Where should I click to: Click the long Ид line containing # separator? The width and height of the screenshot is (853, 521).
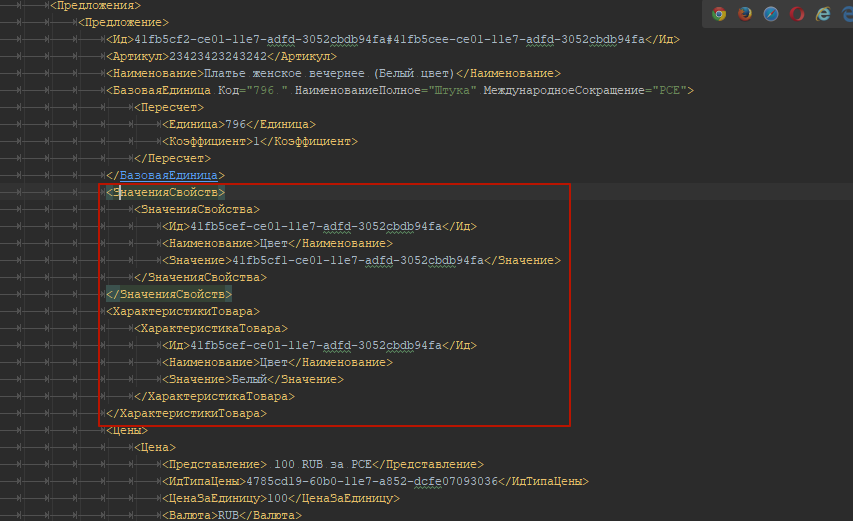coord(393,39)
